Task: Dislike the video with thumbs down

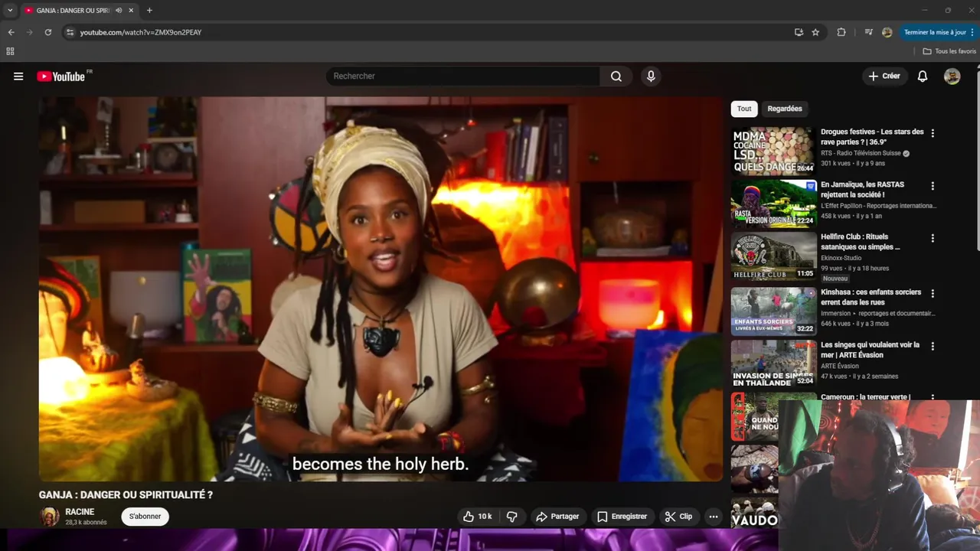Action: pyautogui.click(x=512, y=517)
